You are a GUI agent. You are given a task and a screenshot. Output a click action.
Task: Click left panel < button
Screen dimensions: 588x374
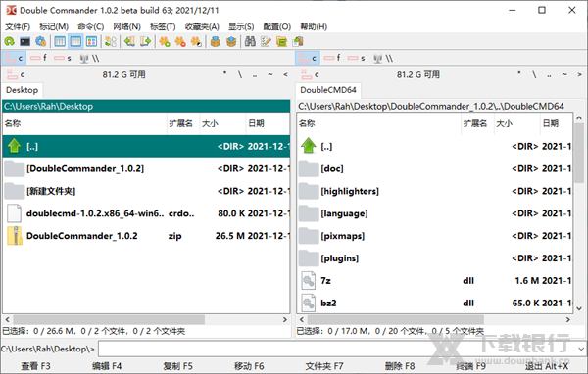(x=285, y=74)
